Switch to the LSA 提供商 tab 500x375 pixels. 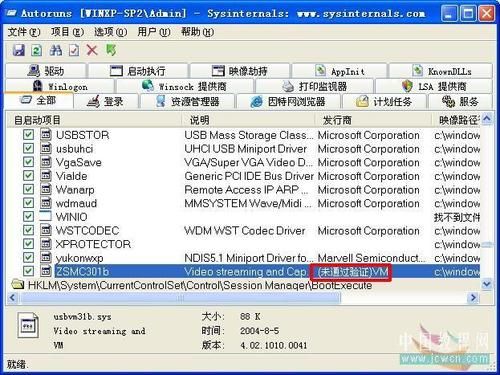[434, 86]
